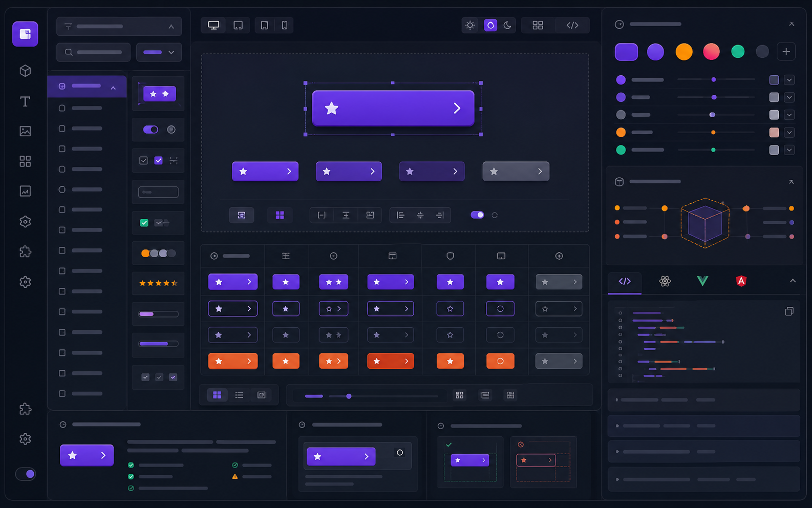
Task: Toggle the purple switch in the canvas toolbar
Action: (477, 215)
